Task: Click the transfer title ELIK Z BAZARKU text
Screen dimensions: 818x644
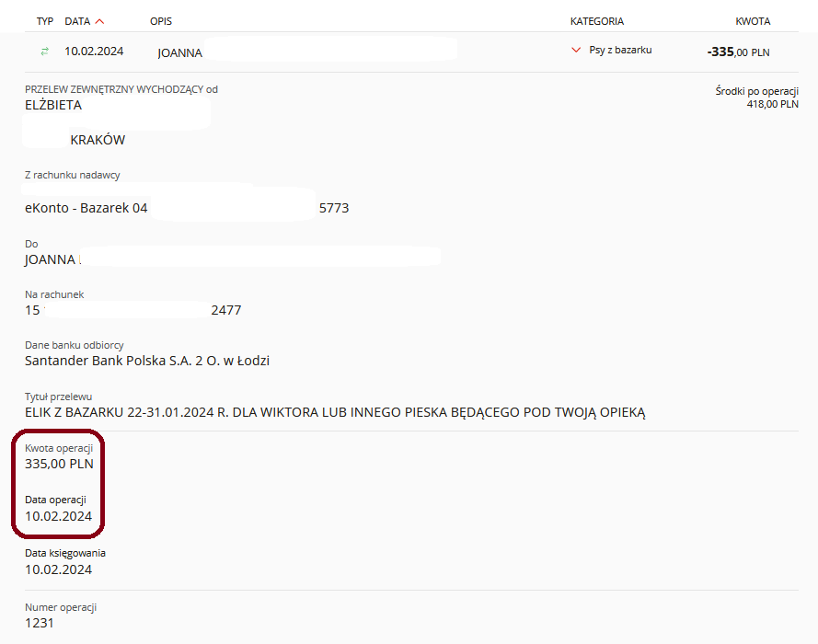Action: coord(335,412)
